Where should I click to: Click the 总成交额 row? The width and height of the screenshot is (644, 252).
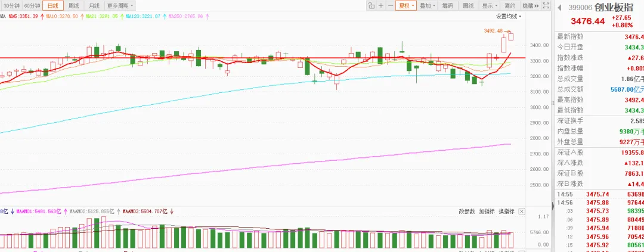[599, 89]
